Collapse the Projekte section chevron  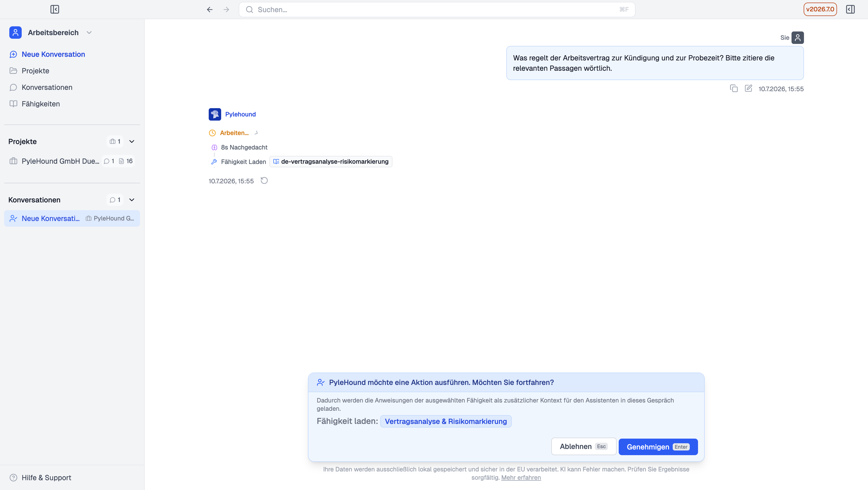132,141
